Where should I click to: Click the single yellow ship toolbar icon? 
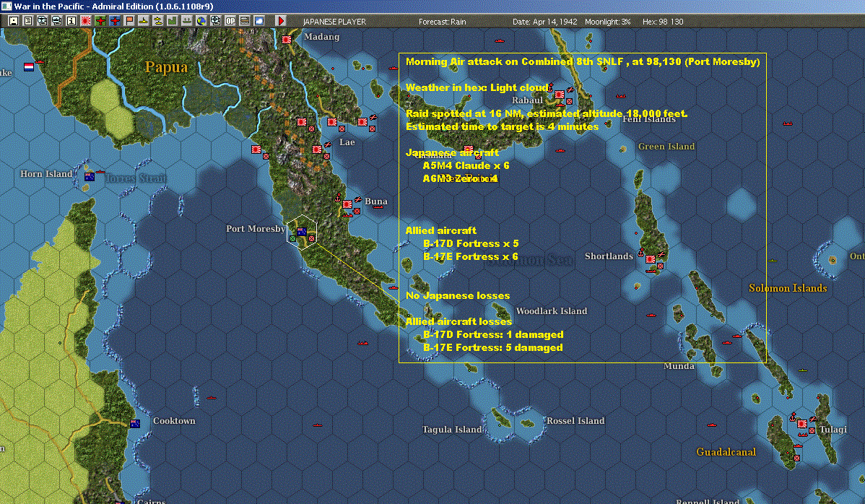(x=144, y=21)
